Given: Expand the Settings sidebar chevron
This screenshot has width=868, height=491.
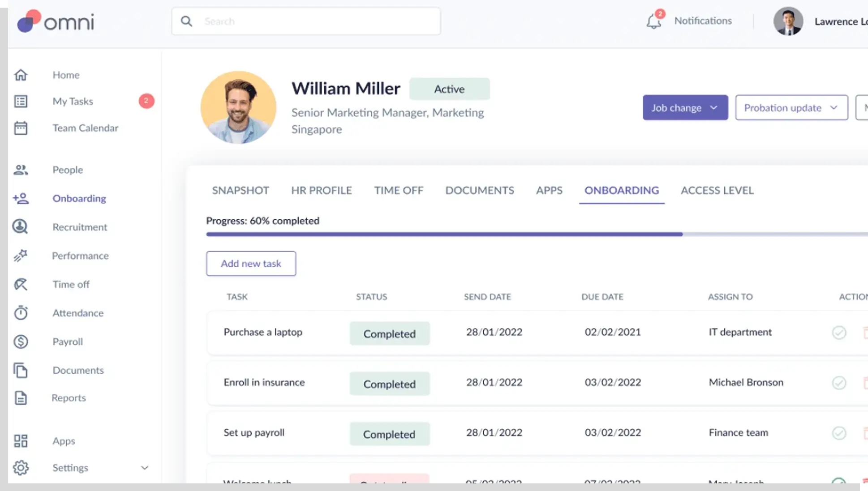Looking at the screenshot, I should pyautogui.click(x=145, y=468).
